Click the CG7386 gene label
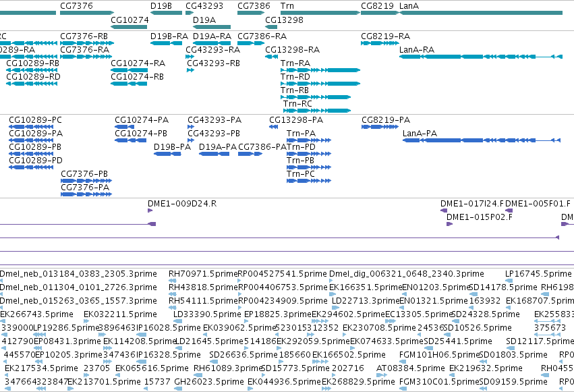574x392 pixels. (x=254, y=6)
